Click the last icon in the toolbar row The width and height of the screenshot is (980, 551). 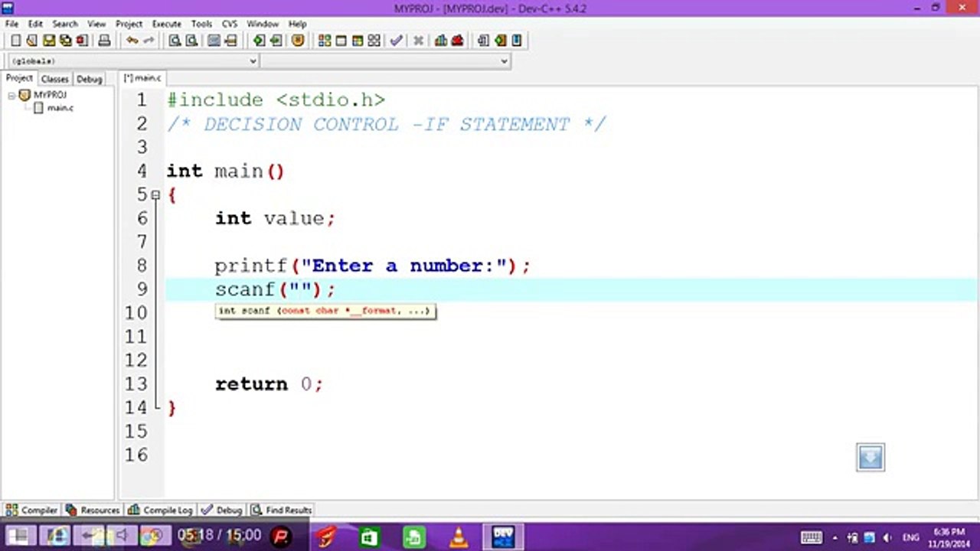(517, 41)
